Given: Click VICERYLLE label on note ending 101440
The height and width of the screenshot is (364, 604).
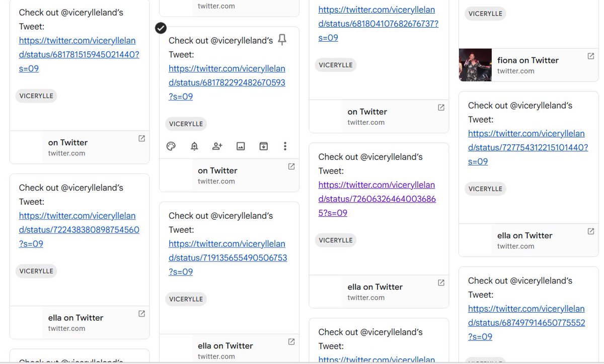Looking at the screenshot, I should (x=485, y=189).
